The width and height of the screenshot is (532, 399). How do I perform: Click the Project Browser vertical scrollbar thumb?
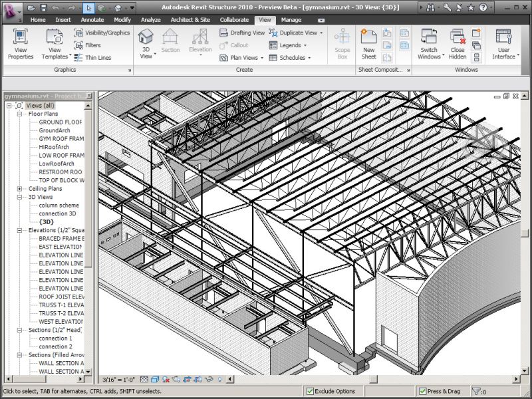tap(88, 188)
